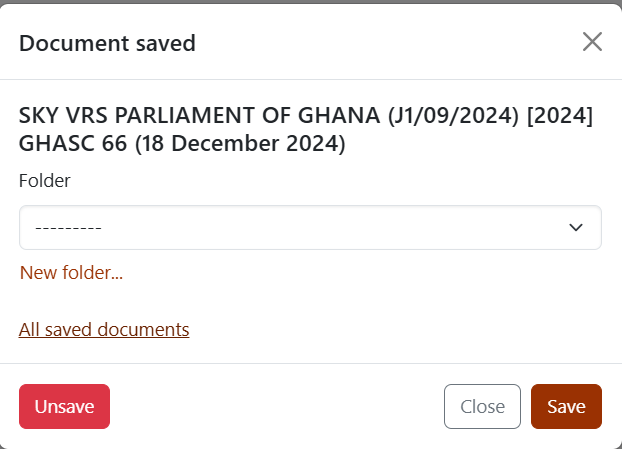This screenshot has height=449, width=622.
Task: View the list of All saved documents
Action: tap(104, 330)
